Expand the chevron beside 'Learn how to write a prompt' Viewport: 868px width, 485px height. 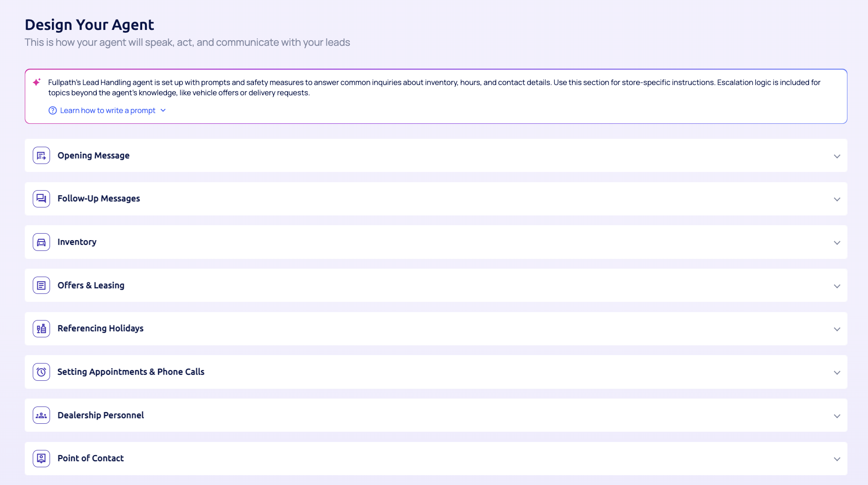click(x=163, y=111)
